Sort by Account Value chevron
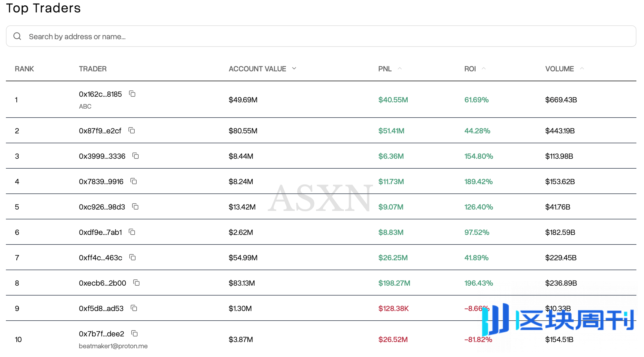 click(294, 69)
